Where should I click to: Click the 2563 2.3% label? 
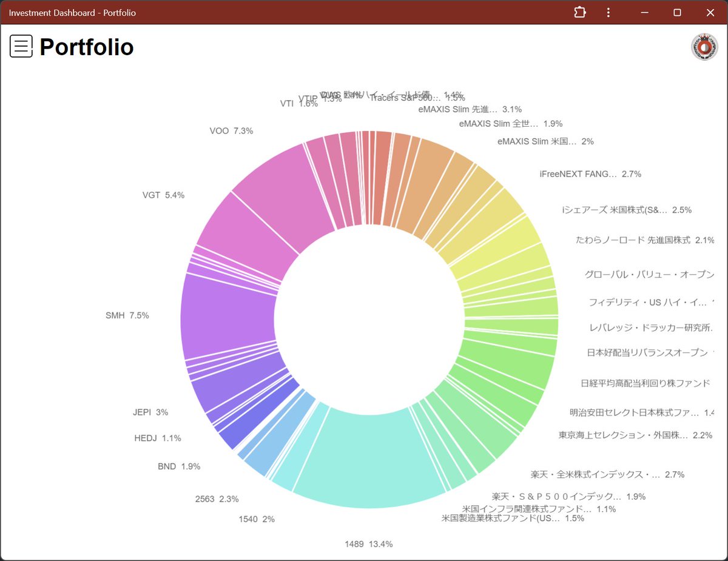[217, 499]
